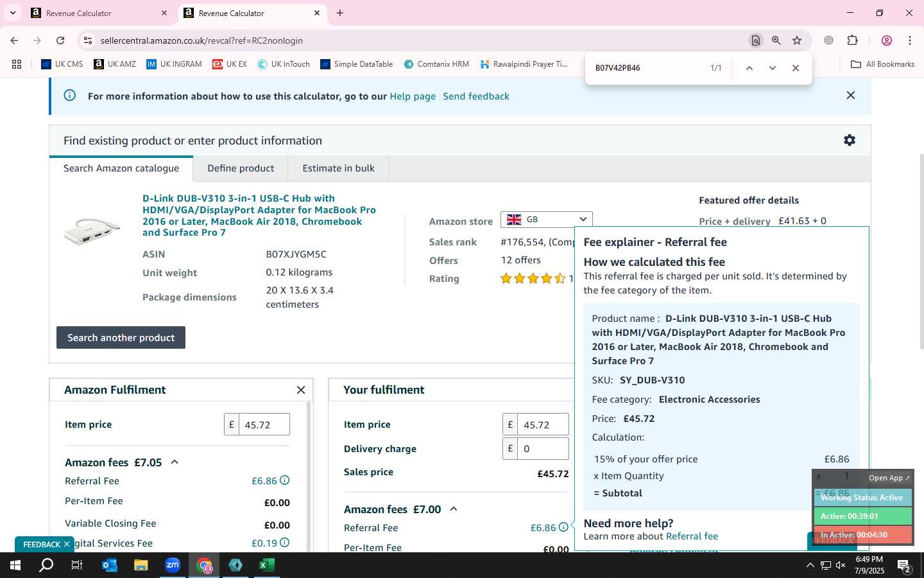924x578 pixels.
Task: Open Outlook from the taskbar
Action: pyautogui.click(x=110, y=565)
